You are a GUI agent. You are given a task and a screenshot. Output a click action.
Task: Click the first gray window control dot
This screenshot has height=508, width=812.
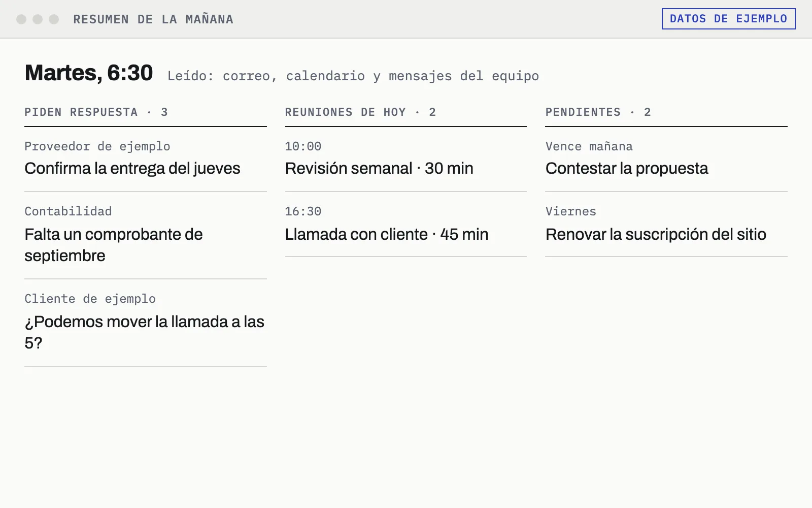(x=21, y=19)
